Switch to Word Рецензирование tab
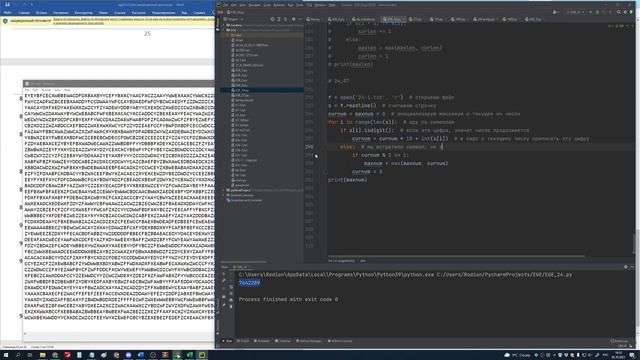This screenshot has height=360, width=640. [164, 13]
